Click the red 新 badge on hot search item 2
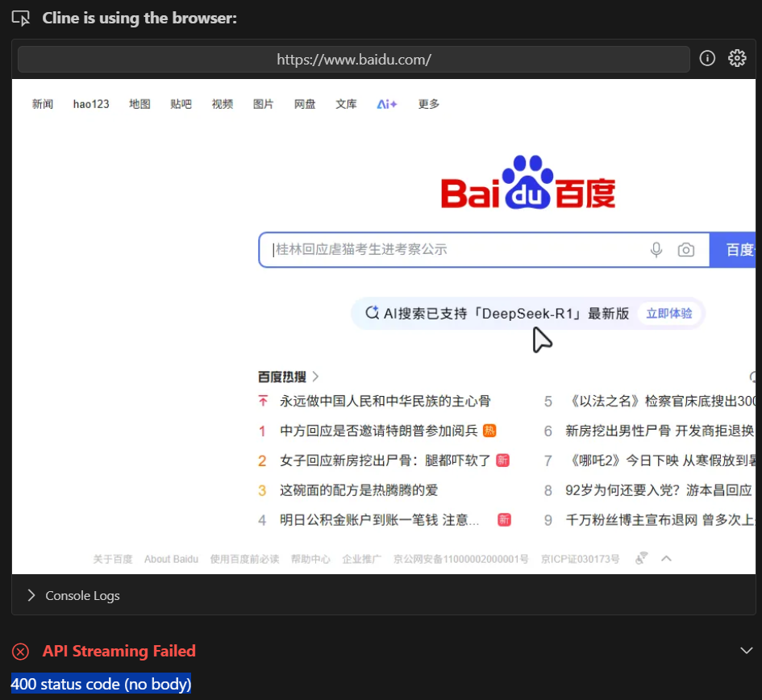Image resolution: width=762 pixels, height=700 pixels. [502, 460]
